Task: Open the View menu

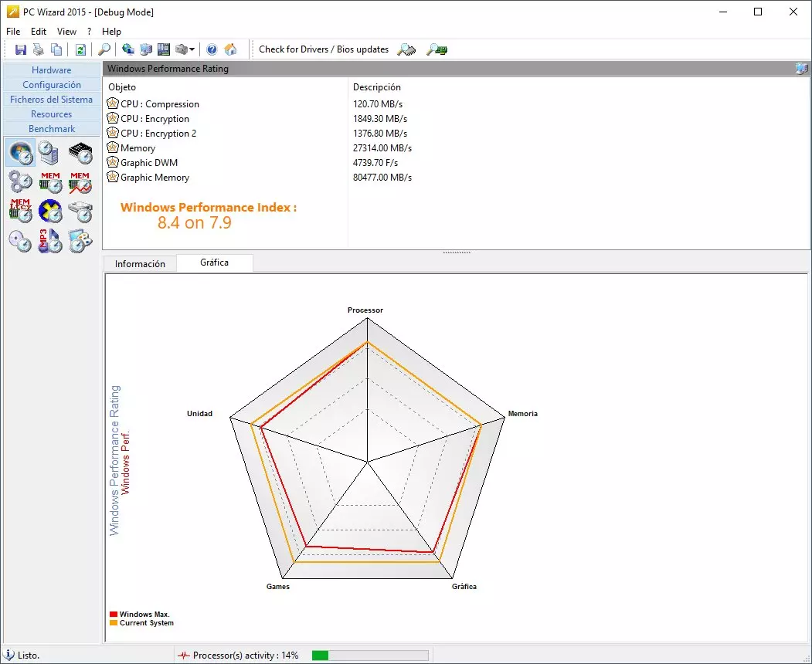Action: click(67, 32)
